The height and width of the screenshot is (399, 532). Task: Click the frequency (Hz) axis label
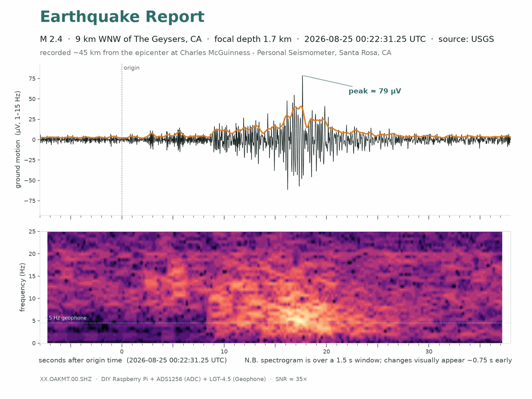coord(22,287)
